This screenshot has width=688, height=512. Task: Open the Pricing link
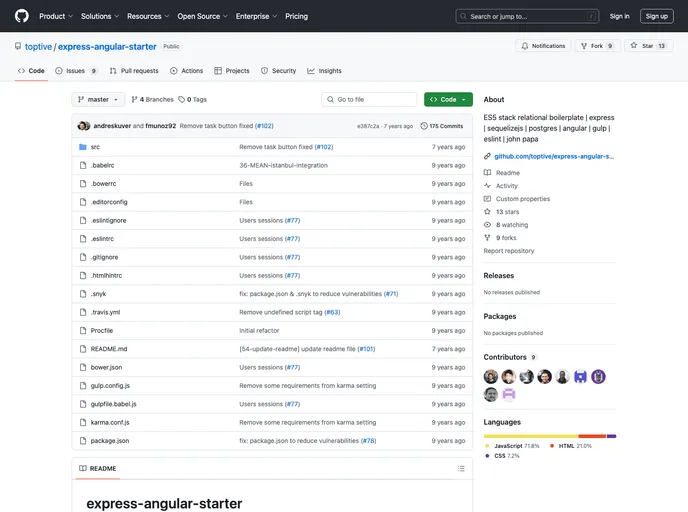click(297, 16)
